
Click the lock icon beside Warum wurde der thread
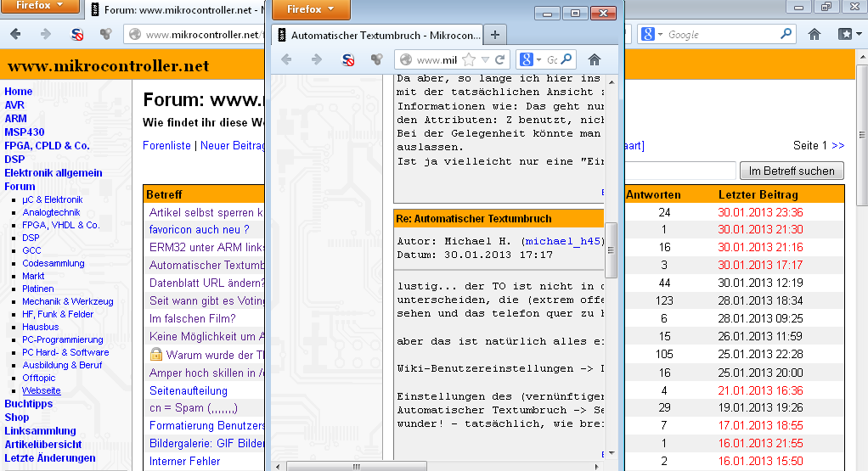pos(156,354)
